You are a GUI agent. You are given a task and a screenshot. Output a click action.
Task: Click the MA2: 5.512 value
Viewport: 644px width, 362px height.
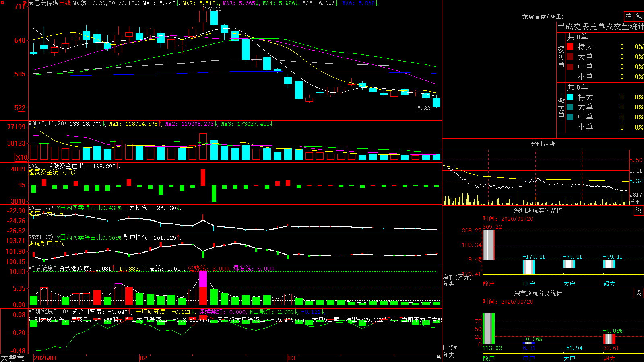tap(201, 3)
